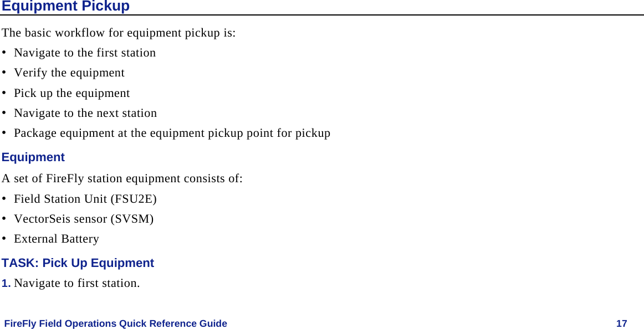This screenshot has width=644, height=329.
Task: Click the "Package equipment" bullet line
Action: tap(172, 133)
